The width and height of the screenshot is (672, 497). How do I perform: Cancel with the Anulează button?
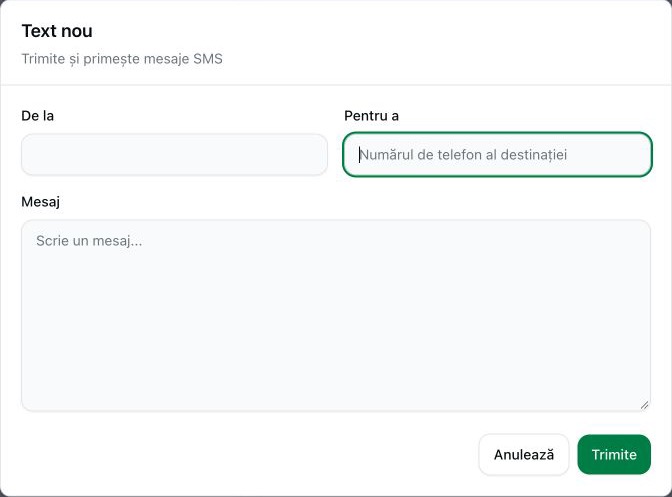coord(524,455)
